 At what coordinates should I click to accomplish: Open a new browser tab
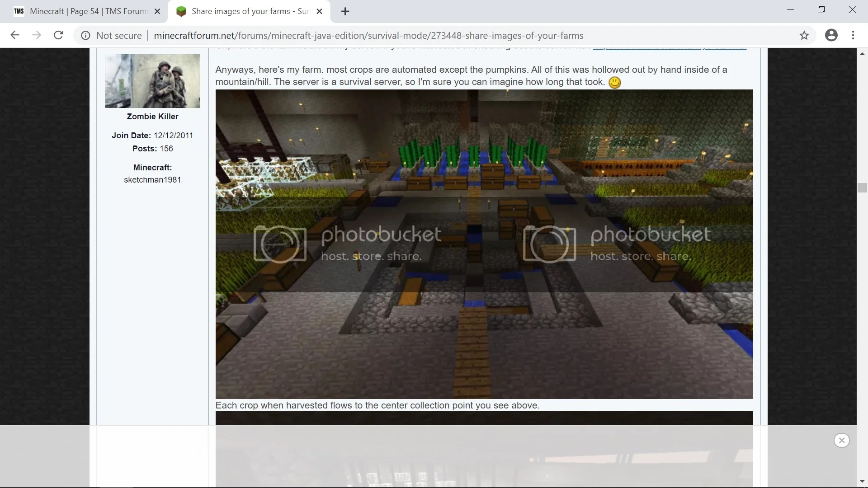tap(345, 11)
